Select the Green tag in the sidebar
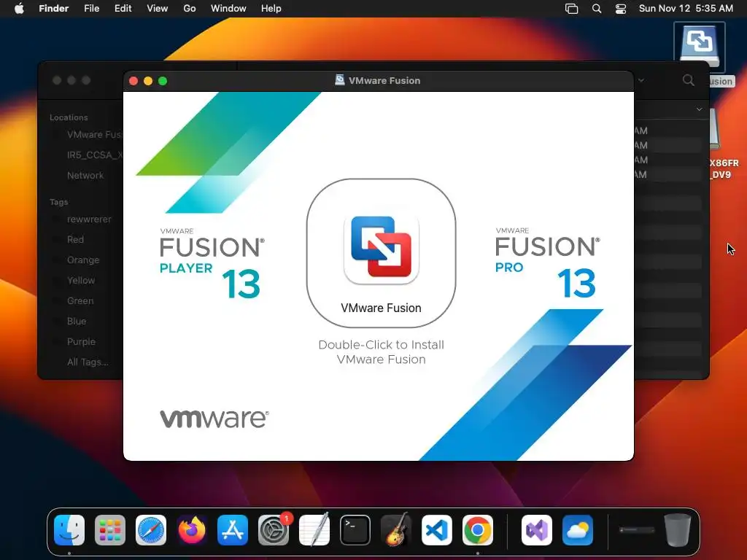 coord(80,301)
